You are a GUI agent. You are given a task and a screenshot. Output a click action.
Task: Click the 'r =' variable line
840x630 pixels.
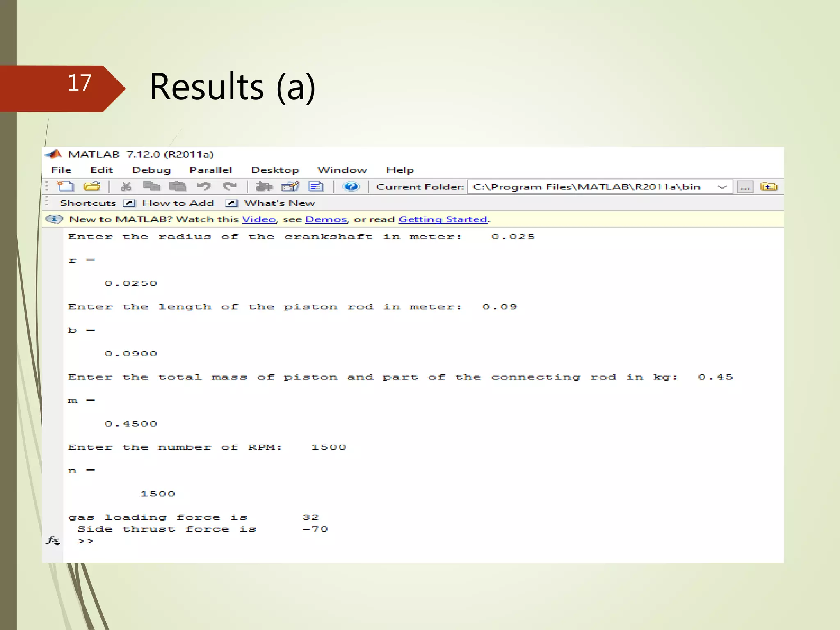pos(81,260)
